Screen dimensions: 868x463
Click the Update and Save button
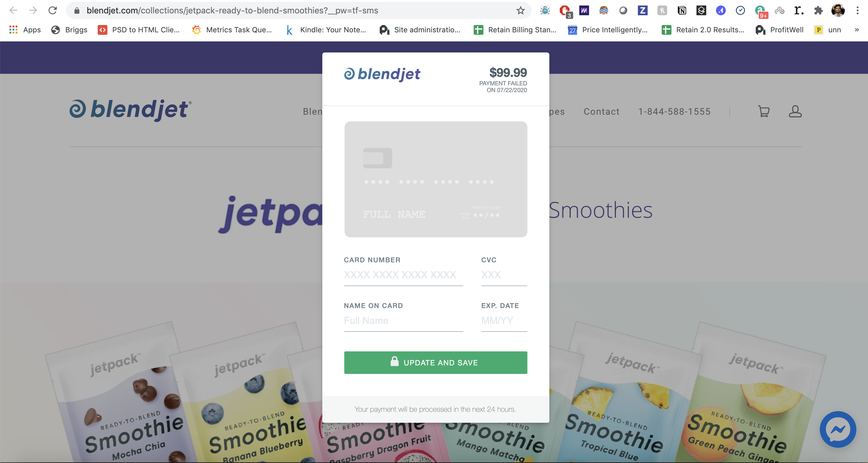(x=436, y=363)
